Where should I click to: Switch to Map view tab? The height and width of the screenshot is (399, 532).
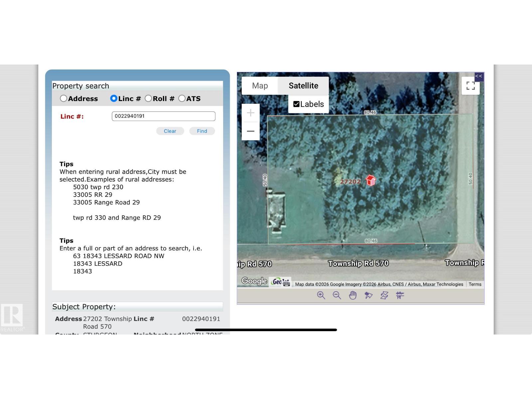tap(260, 86)
